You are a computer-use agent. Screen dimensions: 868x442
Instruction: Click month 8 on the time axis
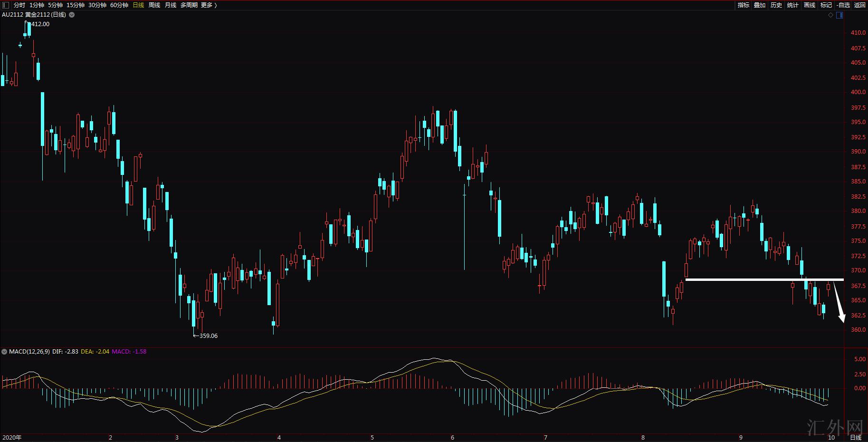pos(643,438)
